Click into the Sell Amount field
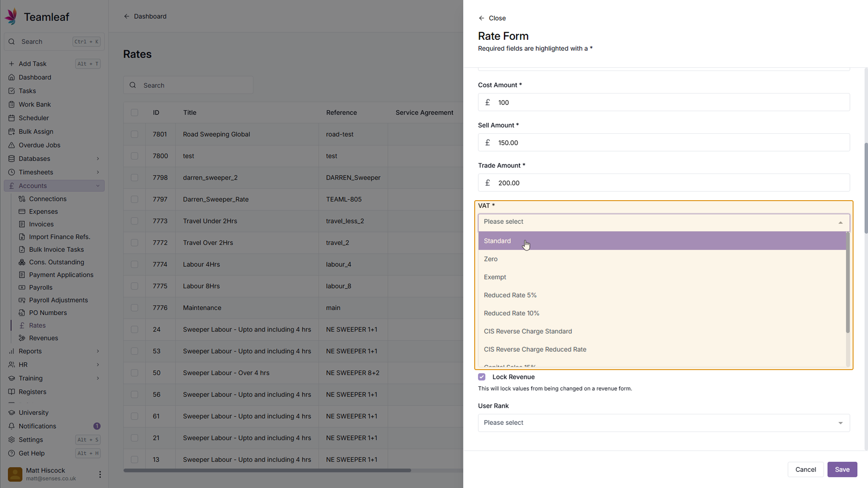868x488 pixels. coord(669,143)
